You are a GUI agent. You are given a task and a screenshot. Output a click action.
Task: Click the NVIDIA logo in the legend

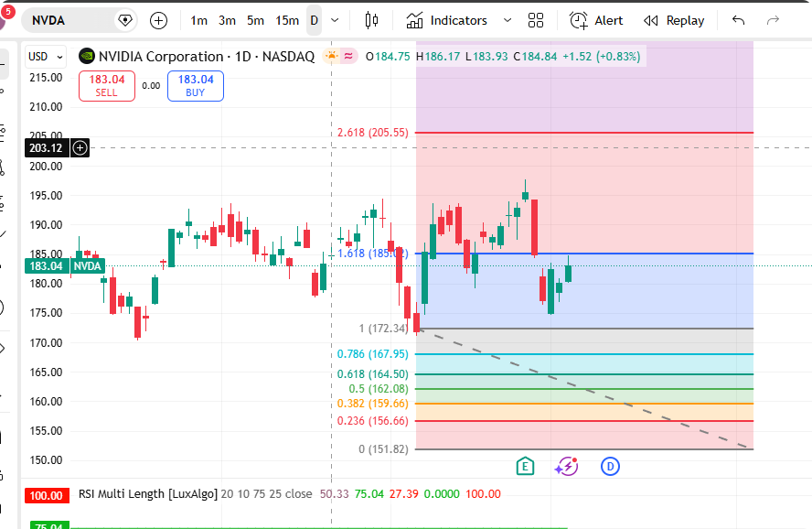coord(87,56)
